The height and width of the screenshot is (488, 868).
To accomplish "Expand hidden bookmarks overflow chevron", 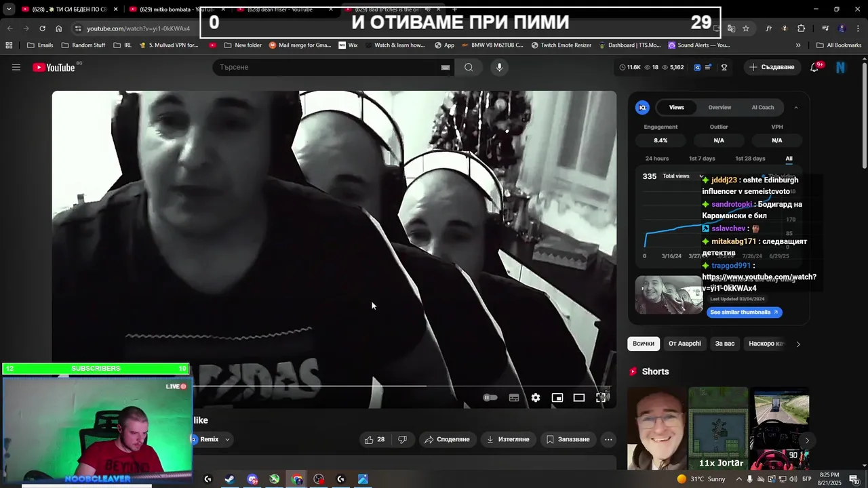I will click(798, 45).
